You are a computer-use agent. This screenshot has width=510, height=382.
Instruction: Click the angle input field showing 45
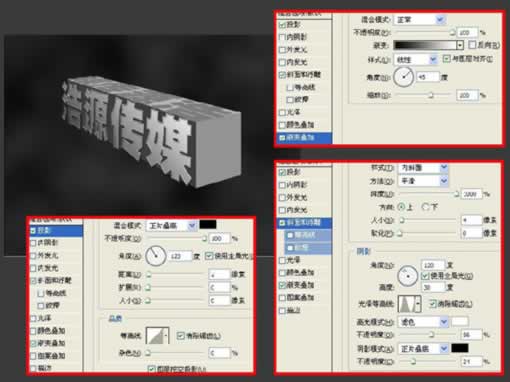coord(428,77)
